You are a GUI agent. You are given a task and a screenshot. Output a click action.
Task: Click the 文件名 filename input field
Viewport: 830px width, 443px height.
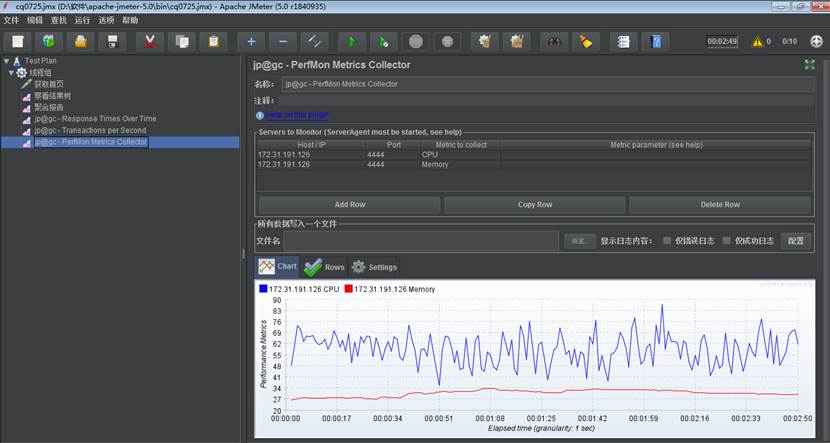pos(420,241)
